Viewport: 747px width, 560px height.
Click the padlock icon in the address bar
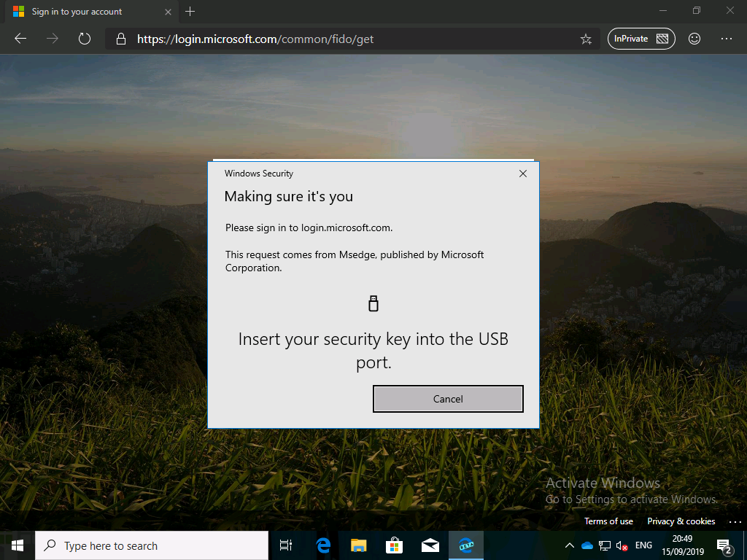point(121,39)
